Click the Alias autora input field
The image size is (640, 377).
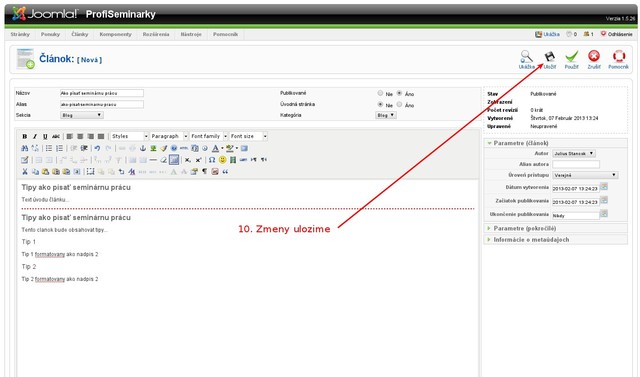click(x=576, y=164)
